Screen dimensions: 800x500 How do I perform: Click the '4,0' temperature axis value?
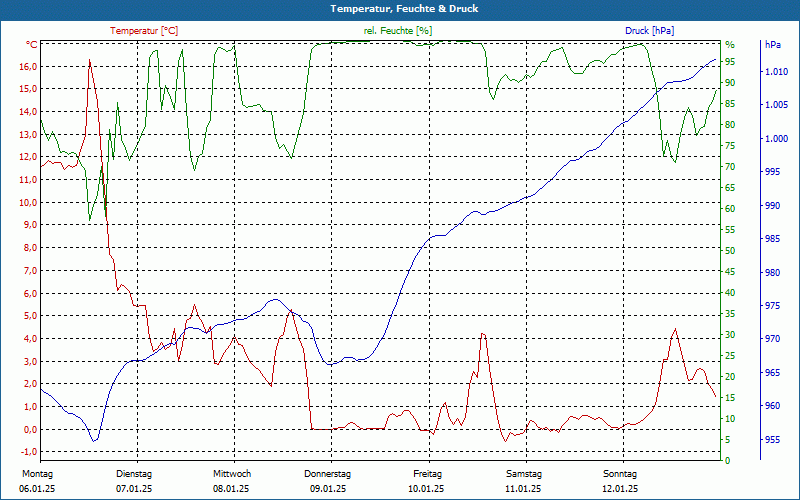pyautogui.click(x=30, y=339)
